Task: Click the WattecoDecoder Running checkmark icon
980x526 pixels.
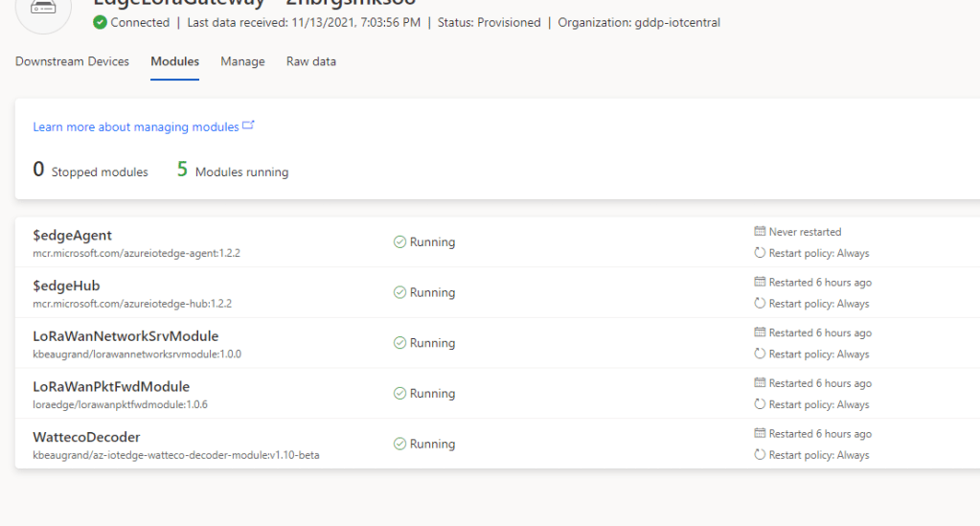Action: (x=399, y=445)
